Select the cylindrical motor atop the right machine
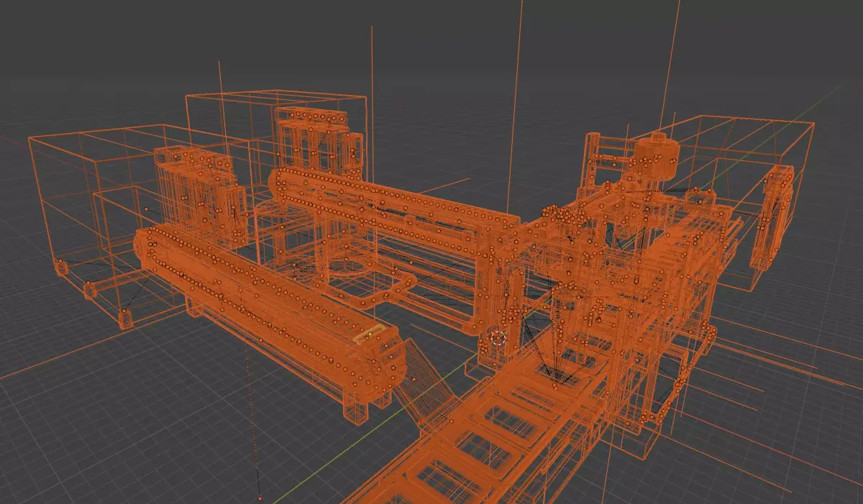Viewport: 863px width, 504px height. 657,155
